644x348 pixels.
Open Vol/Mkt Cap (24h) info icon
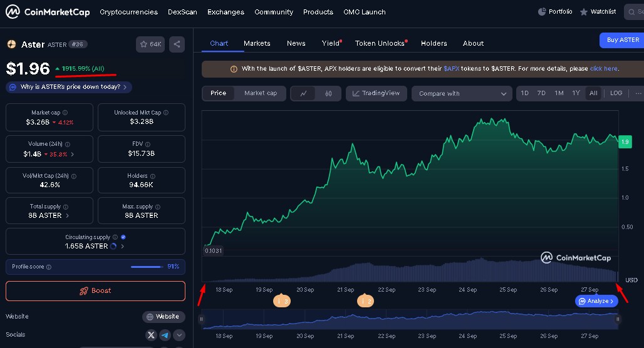pos(74,176)
